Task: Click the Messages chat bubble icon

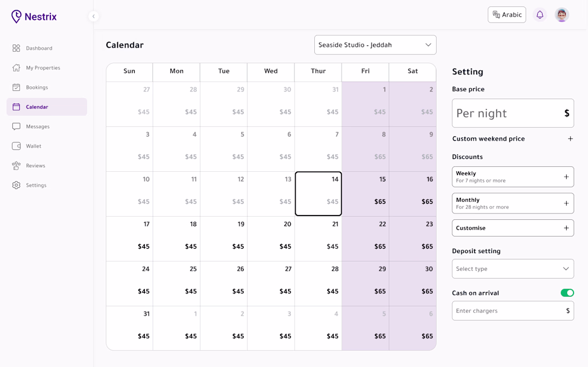Action: (16, 126)
